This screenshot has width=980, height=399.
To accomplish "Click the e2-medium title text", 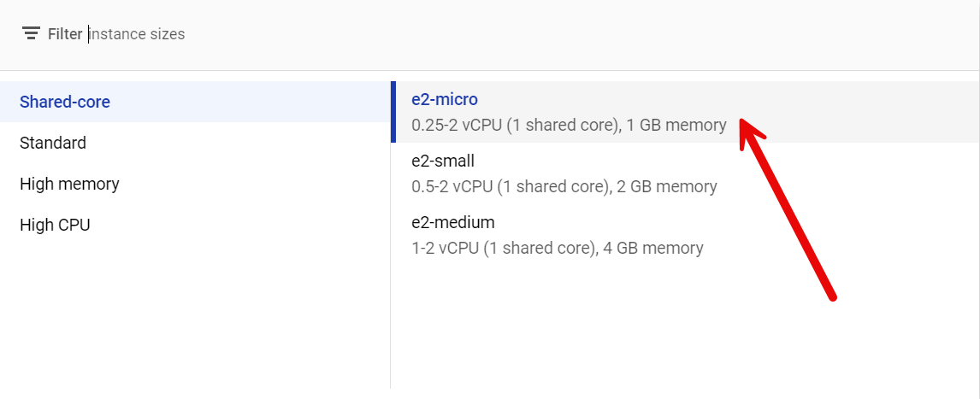I will tap(453, 222).
